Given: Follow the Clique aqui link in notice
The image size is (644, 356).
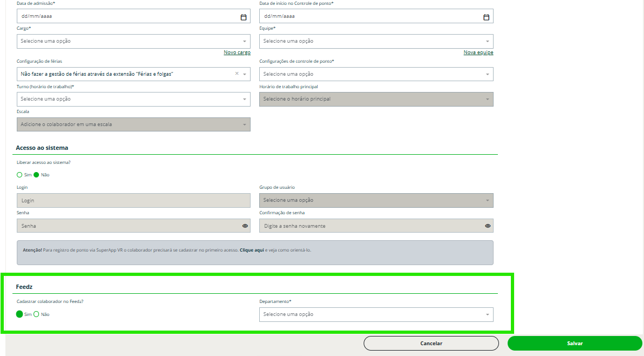Looking at the screenshot, I should (252, 250).
